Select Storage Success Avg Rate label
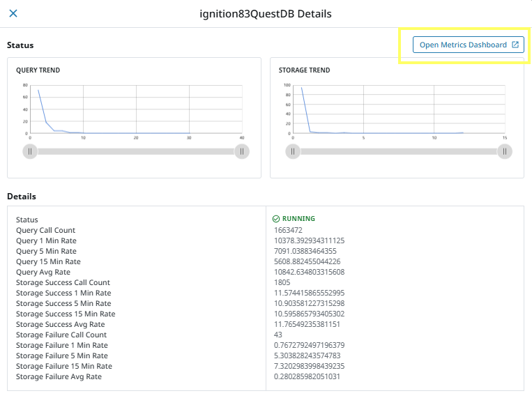Image resolution: width=532 pixels, height=398 pixels. 61,325
